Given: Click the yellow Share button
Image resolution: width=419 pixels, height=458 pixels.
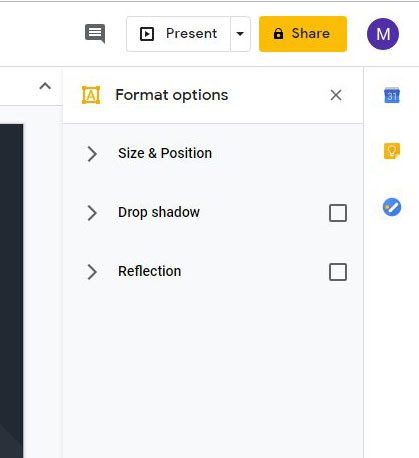Looking at the screenshot, I should click(303, 34).
